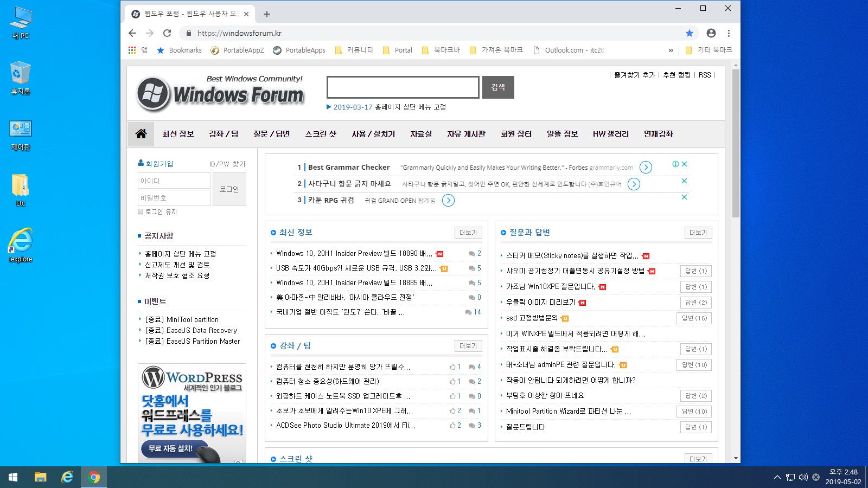The width and height of the screenshot is (868, 488).
Task: Expand hidden bookmarks with the » chevron
Action: pos(671,50)
